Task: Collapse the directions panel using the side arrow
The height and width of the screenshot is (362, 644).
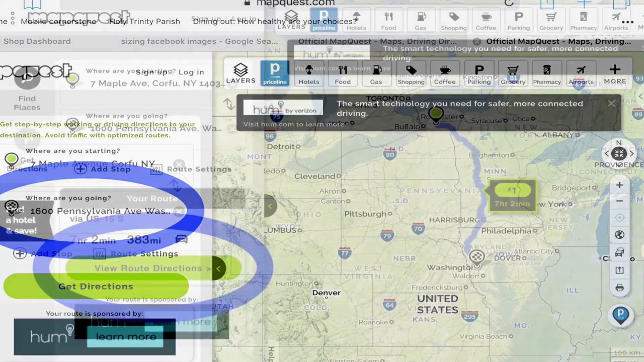Action: coord(270,206)
